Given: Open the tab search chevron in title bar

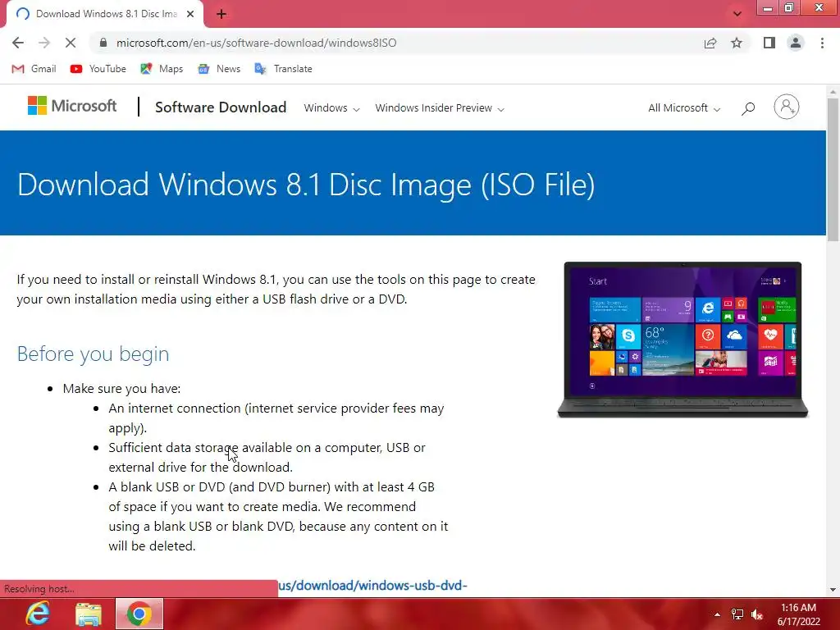Looking at the screenshot, I should pos(737,14).
